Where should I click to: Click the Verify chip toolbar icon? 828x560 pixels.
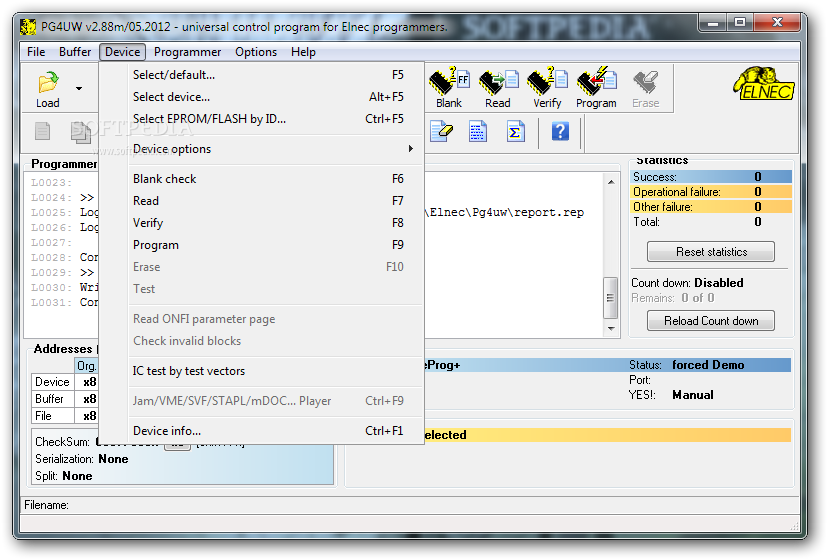(x=547, y=88)
